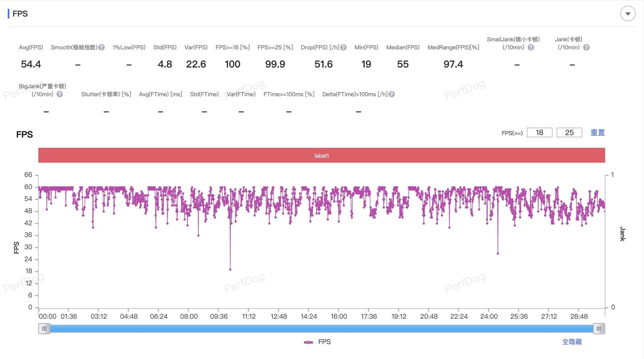Click the lowest FPS dip point at 19
This screenshot has width=644, height=359.
pos(230,269)
